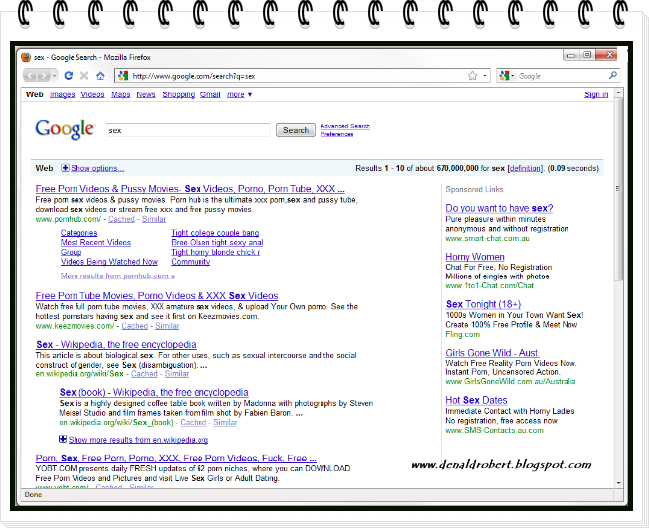Open the search engine selector dropdown

pyautogui.click(x=507, y=76)
